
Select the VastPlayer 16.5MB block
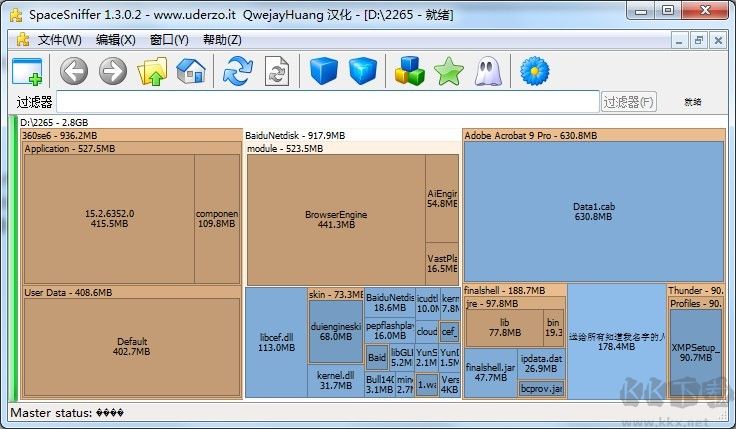(442, 264)
